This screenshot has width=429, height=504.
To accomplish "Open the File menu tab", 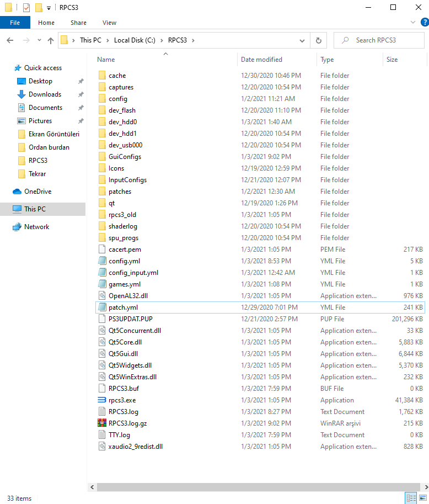I will coord(15,23).
